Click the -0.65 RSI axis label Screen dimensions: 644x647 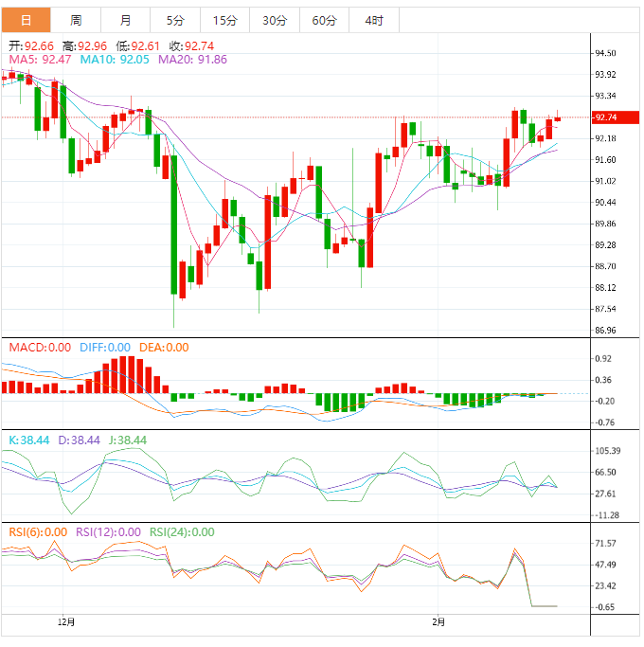604,607
